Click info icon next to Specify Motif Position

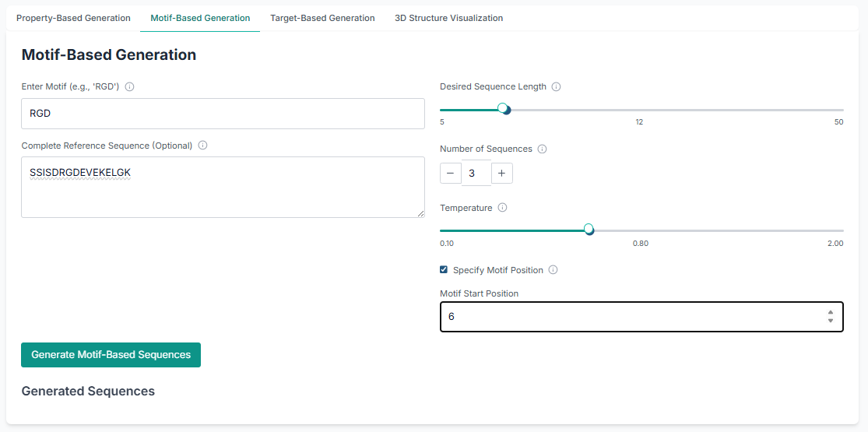(553, 270)
